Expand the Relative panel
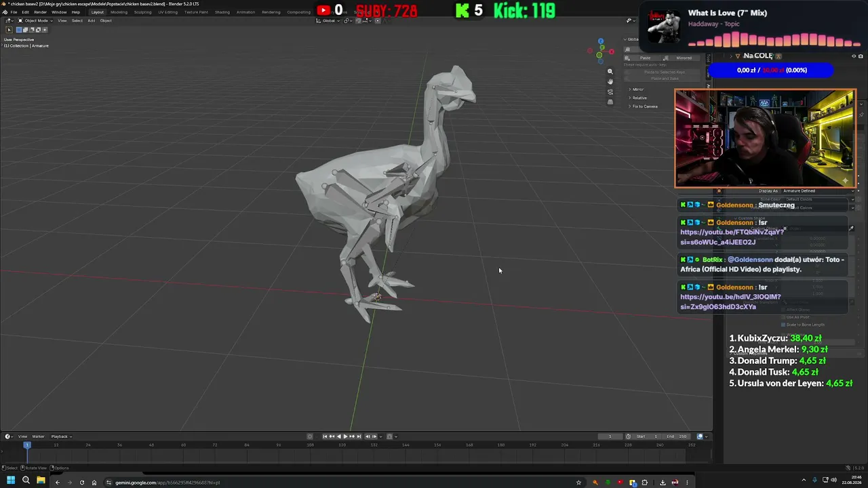 pos(639,98)
